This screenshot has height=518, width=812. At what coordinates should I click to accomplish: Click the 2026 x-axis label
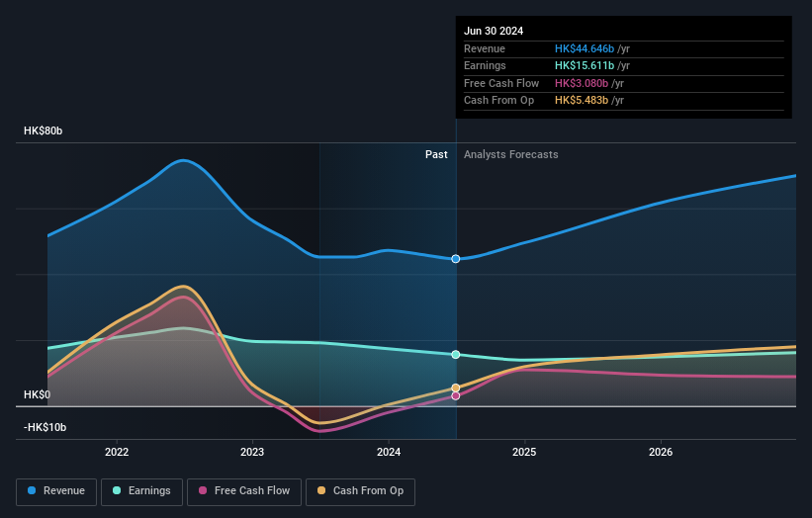tap(661, 452)
